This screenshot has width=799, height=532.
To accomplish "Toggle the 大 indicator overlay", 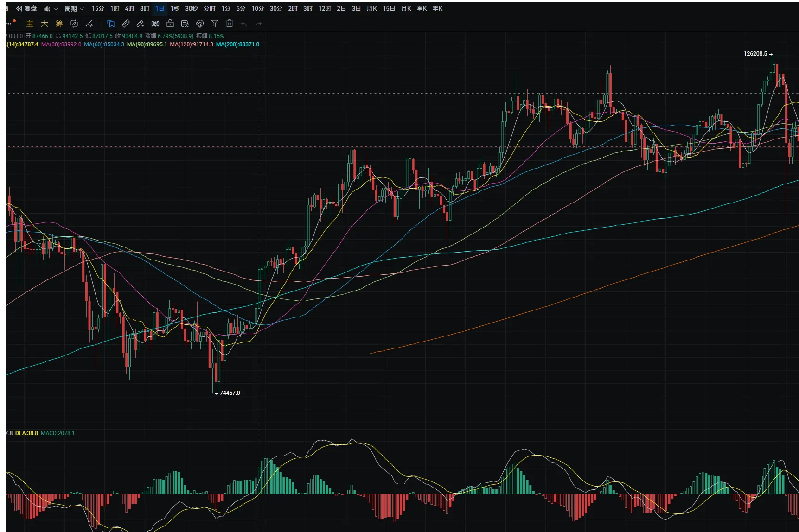I will [45, 24].
